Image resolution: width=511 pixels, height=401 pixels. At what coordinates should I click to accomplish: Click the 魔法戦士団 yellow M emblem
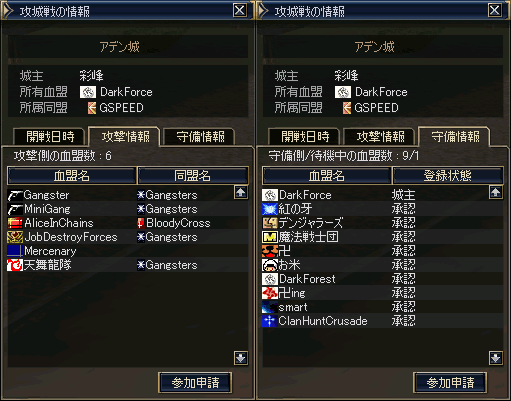click(270, 237)
